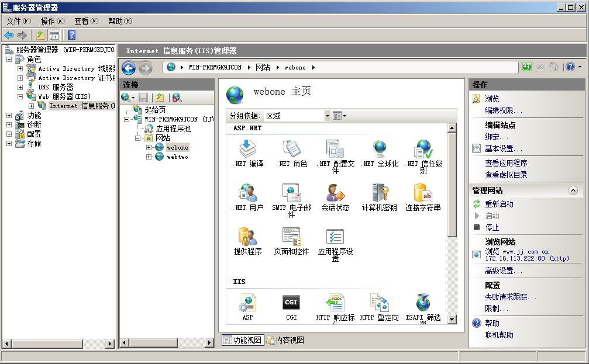
Task: Open the 会话状态 feature icon
Action: (x=336, y=197)
